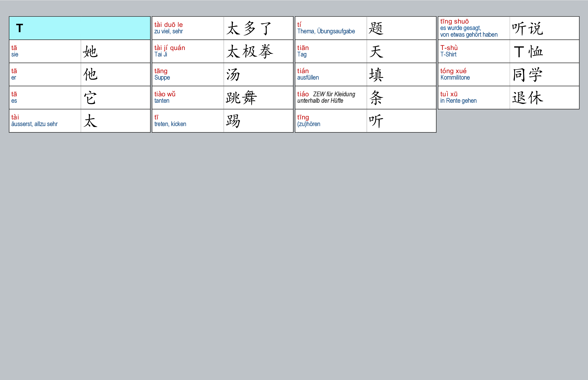Click the tāng Suppe text cell
588x380 pixels.
click(162, 74)
